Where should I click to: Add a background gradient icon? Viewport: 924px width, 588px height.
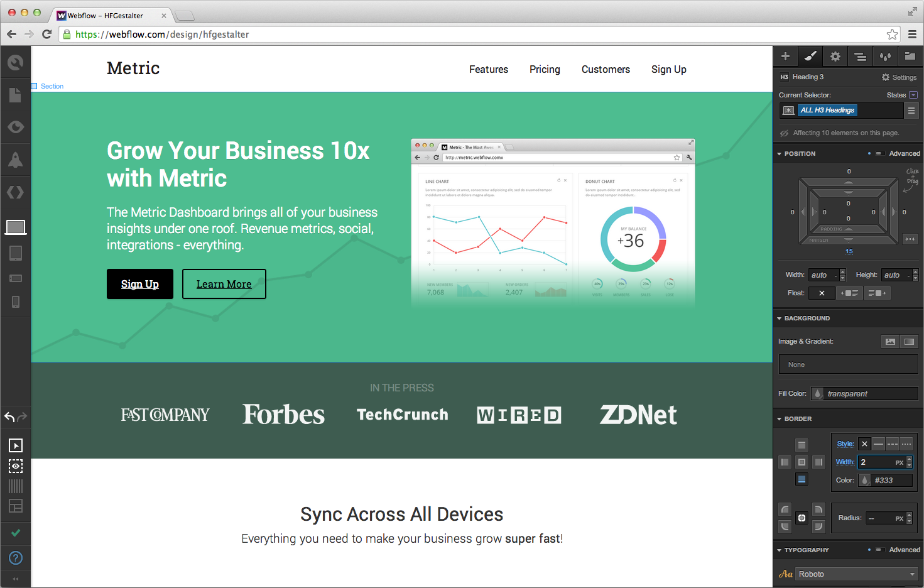coord(909,342)
